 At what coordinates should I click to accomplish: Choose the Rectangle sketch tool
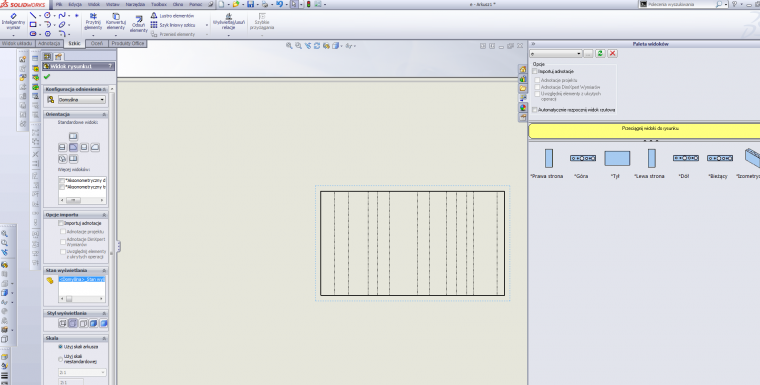32,25
